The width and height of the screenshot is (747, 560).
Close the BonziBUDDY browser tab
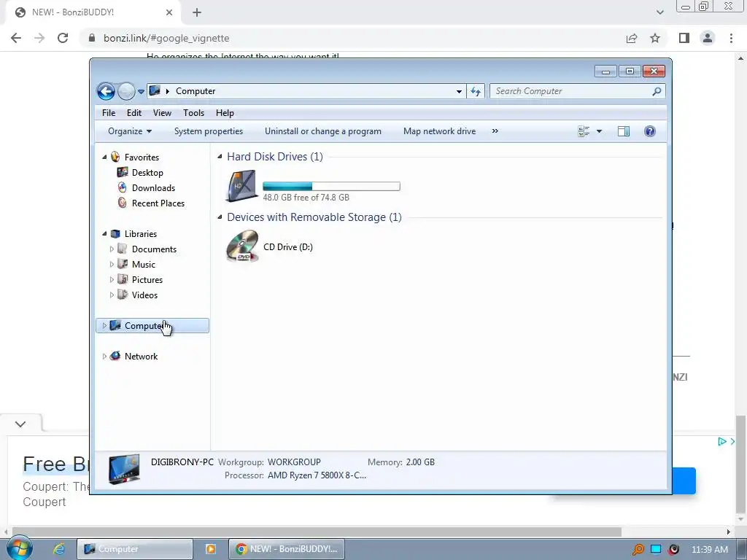pos(169,12)
